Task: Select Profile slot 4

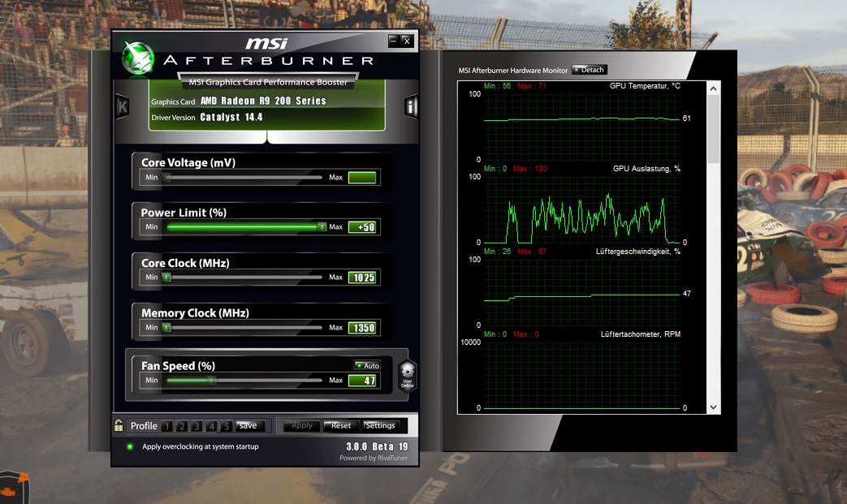Action: click(x=212, y=426)
